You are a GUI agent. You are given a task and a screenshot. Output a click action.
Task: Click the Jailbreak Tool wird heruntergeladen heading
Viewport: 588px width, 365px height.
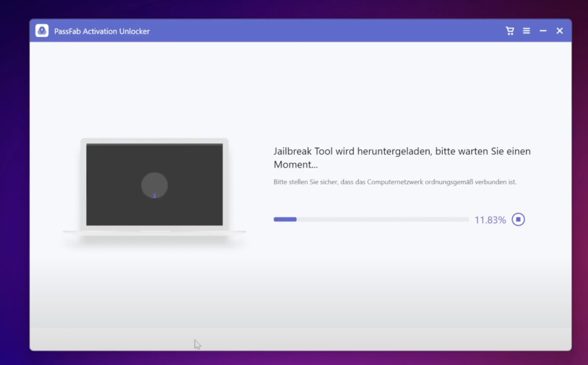(402, 157)
